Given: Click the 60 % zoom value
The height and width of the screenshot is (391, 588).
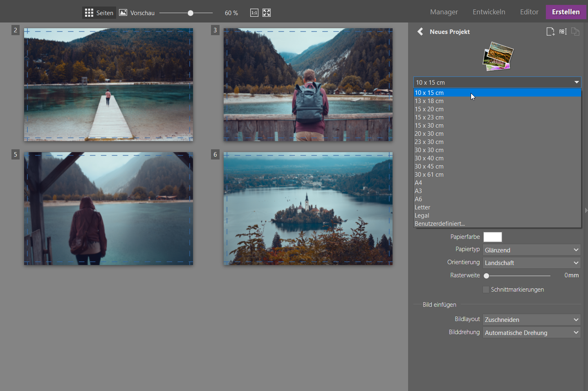Looking at the screenshot, I should tap(231, 13).
